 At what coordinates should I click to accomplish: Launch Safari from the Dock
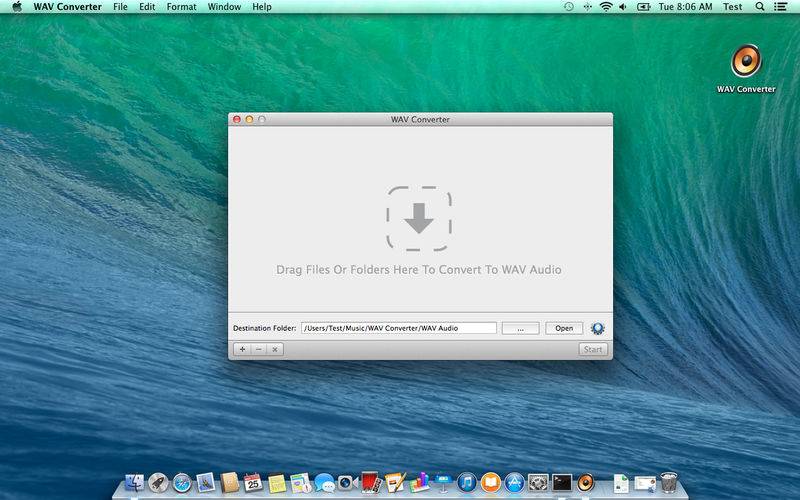click(182, 482)
